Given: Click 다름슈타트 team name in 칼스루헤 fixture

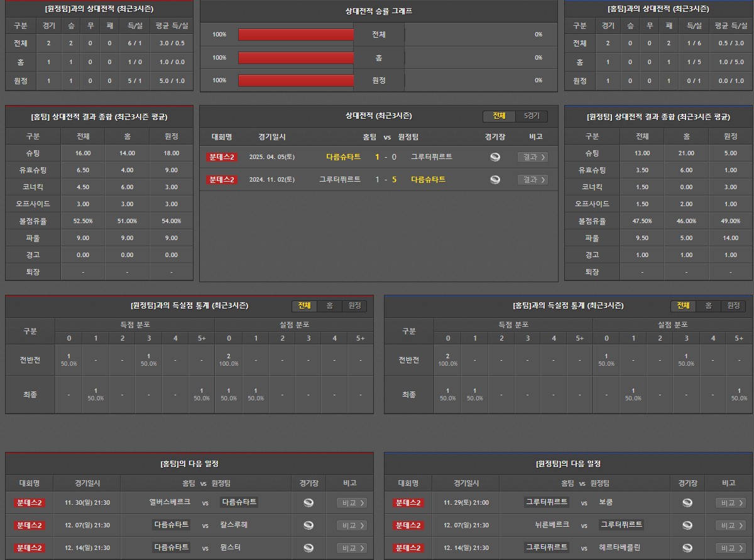Looking at the screenshot, I should [171, 525].
